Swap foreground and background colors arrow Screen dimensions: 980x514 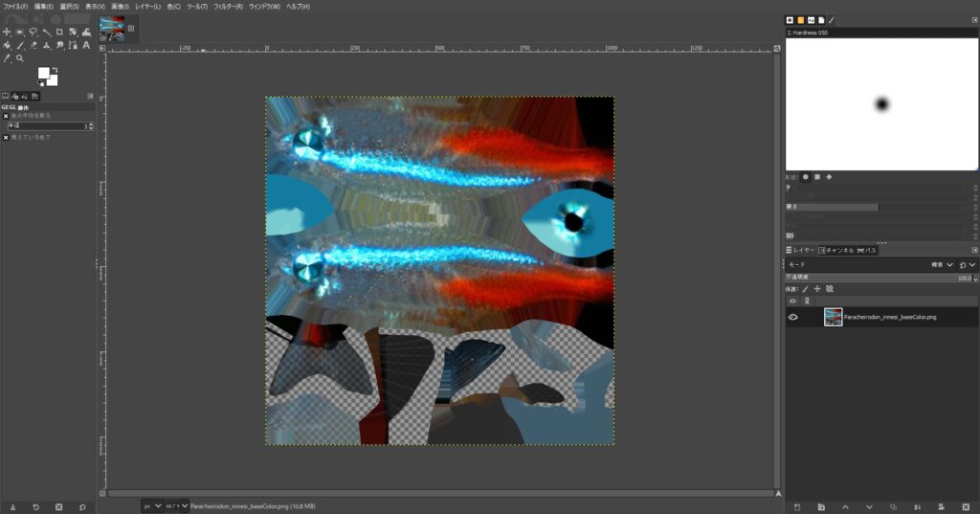57,69
